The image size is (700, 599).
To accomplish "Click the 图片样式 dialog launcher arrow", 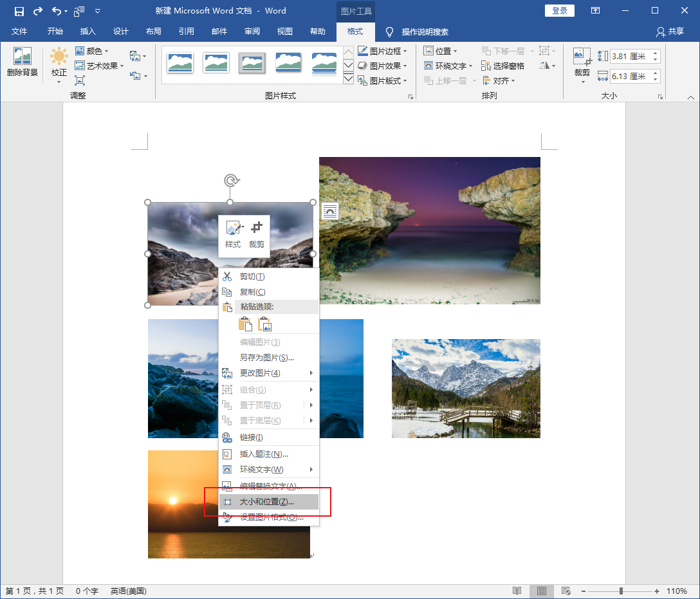I will pyautogui.click(x=410, y=95).
